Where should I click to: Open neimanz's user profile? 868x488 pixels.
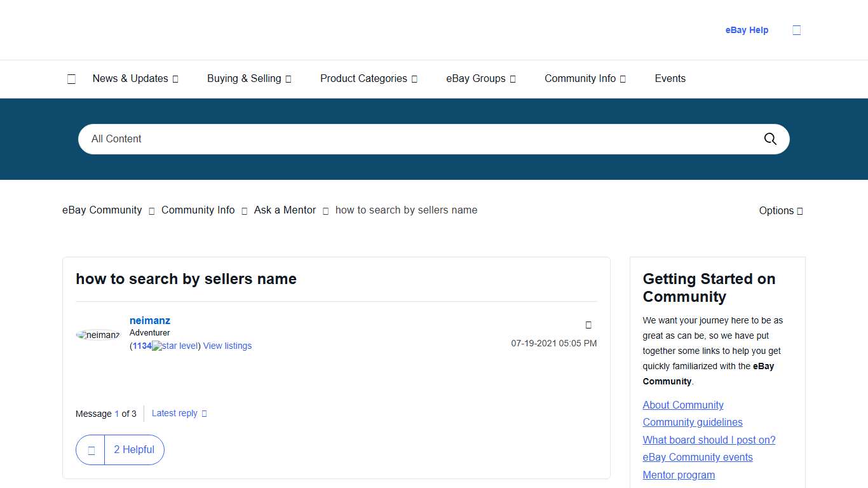pyautogui.click(x=150, y=320)
